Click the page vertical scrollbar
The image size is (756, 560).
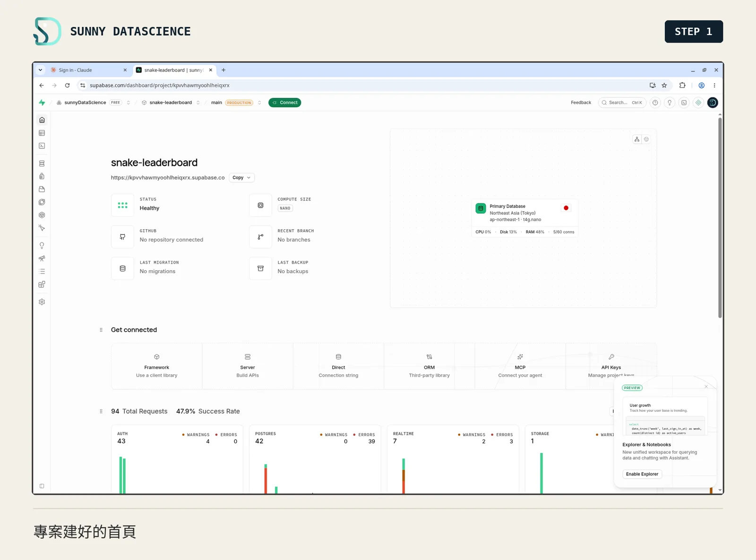click(x=720, y=217)
